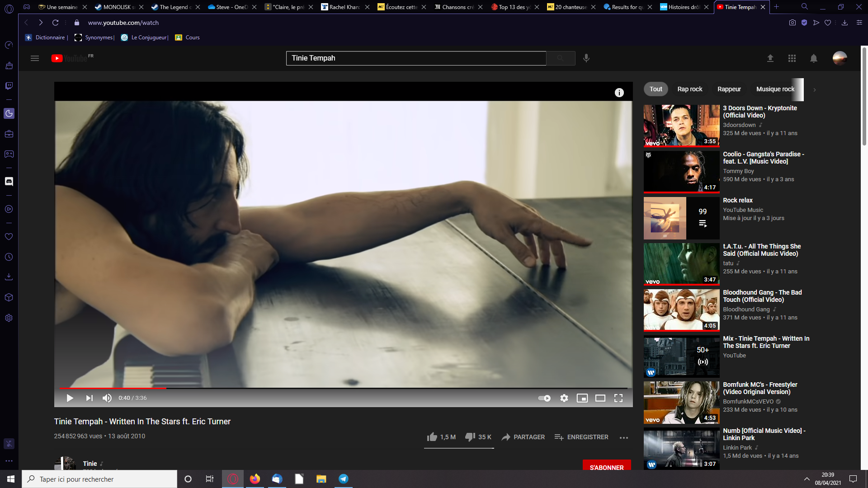Click the address bar URL
The height and width of the screenshot is (488, 868).
123,23
